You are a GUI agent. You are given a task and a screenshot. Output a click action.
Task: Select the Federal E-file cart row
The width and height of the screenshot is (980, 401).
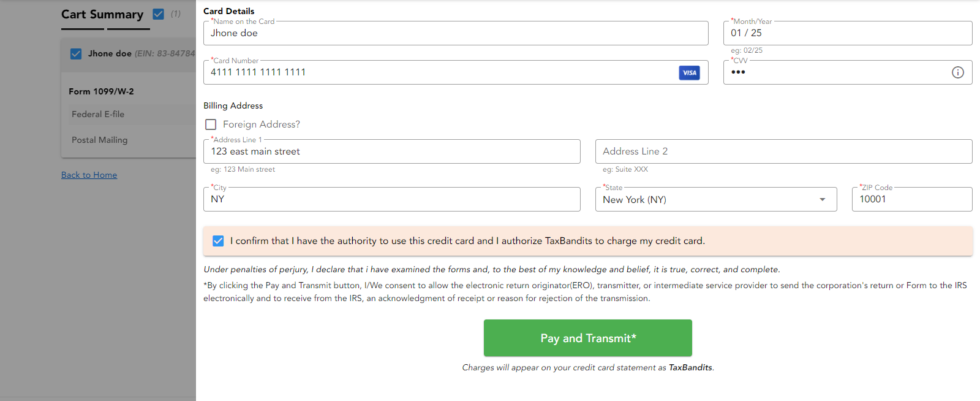pyautogui.click(x=98, y=114)
